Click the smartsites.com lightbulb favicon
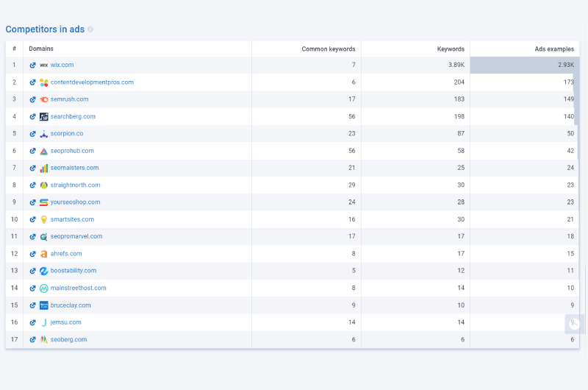Screen dimensions: 588x390 coord(44,219)
